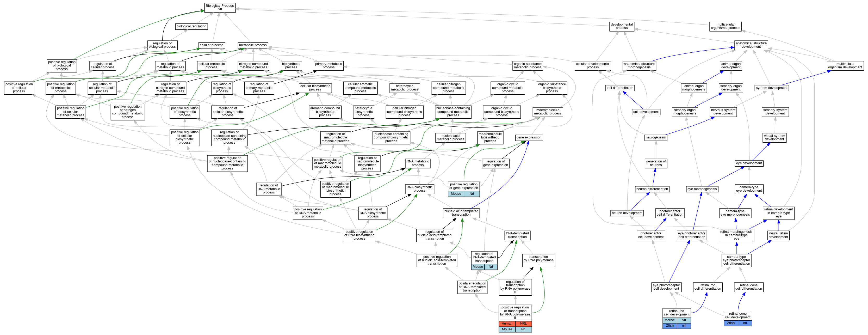
Task: Click the 'retinal rod cell differentiation' node
Action: (708, 287)
